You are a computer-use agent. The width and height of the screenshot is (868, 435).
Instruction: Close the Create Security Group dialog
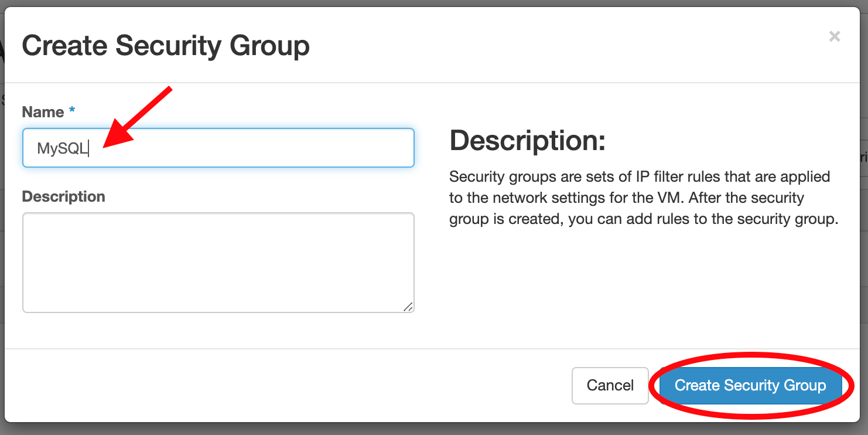(834, 36)
